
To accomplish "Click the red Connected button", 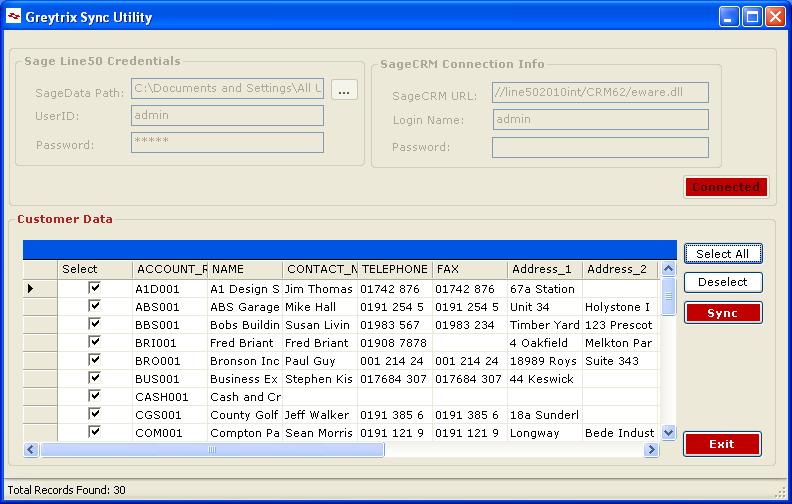I will click(726, 187).
